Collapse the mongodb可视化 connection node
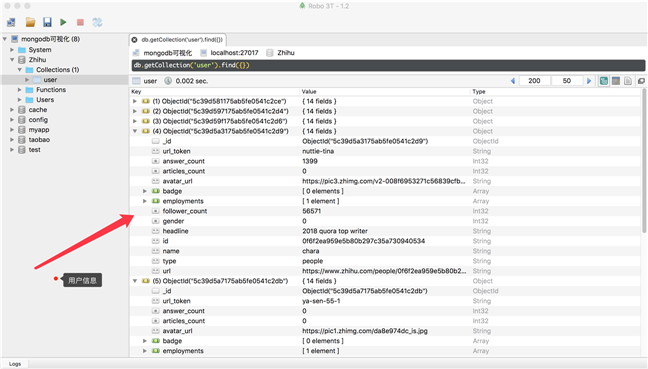 tap(5, 39)
